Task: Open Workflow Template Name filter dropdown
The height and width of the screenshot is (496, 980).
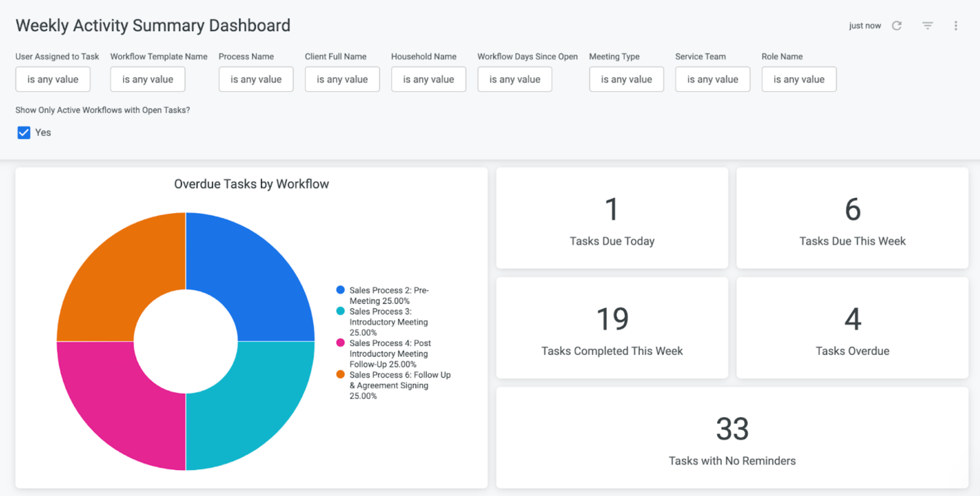Action: [148, 79]
